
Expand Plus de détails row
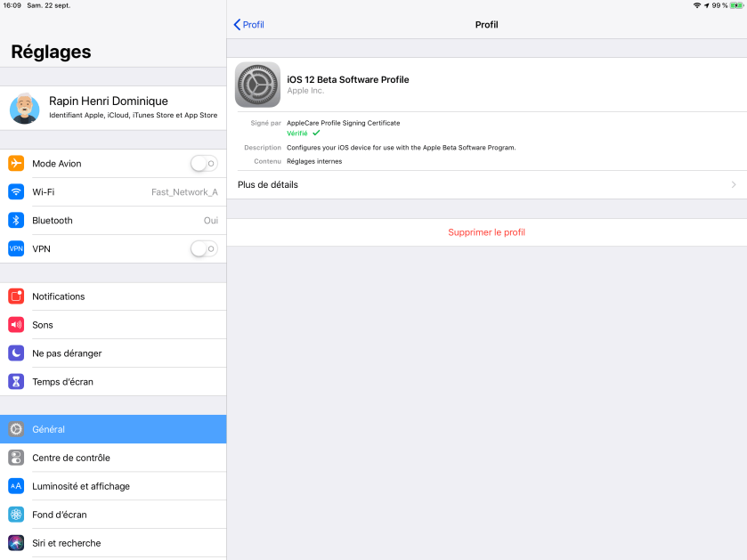click(x=486, y=184)
